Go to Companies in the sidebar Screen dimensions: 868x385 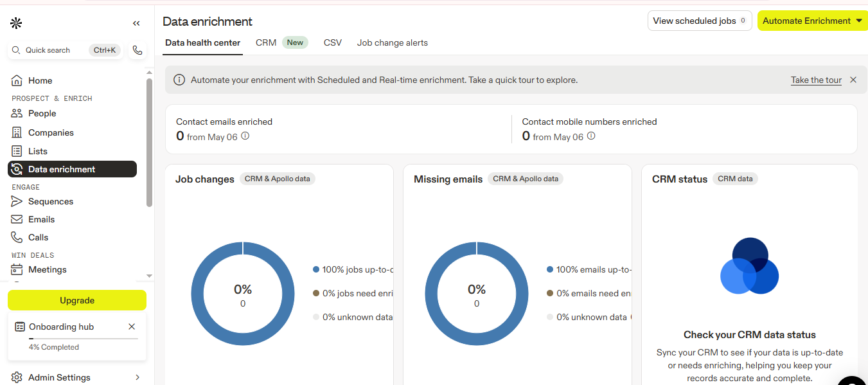pyautogui.click(x=51, y=132)
